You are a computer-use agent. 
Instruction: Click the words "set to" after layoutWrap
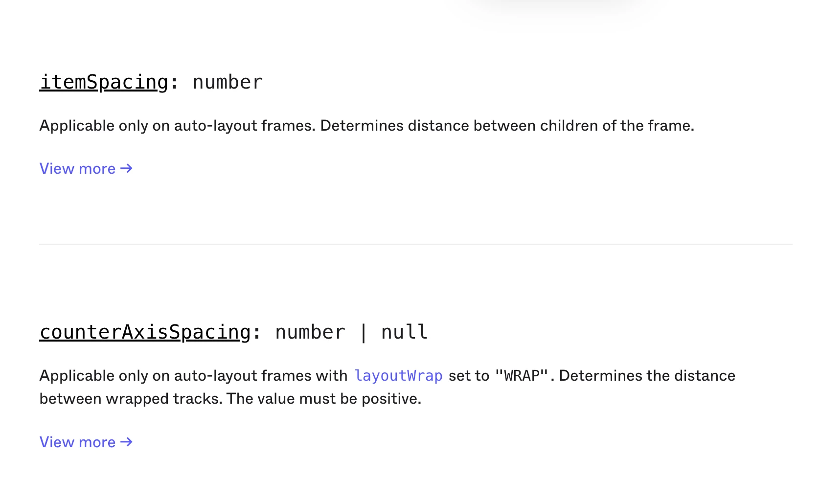point(469,376)
